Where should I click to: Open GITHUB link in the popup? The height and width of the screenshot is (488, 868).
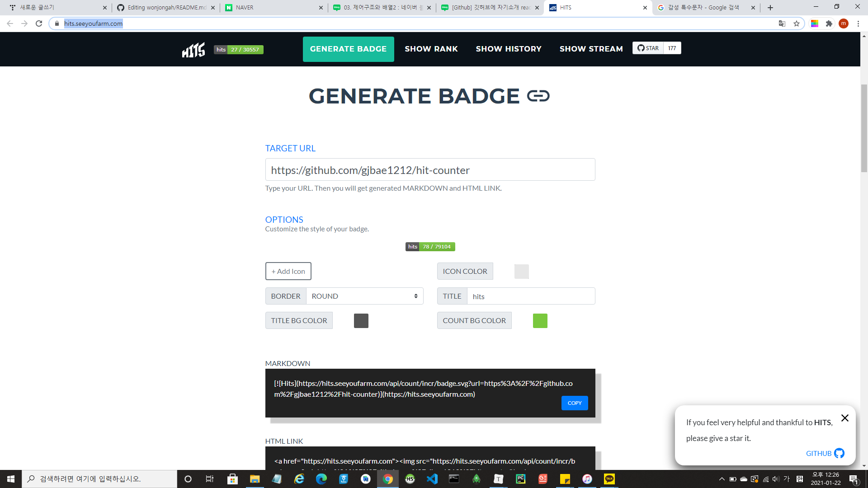coord(825,453)
